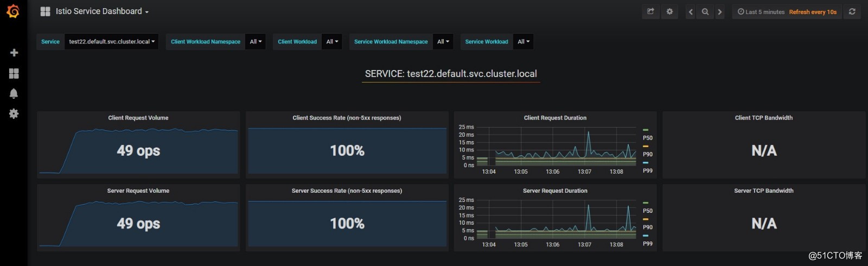The height and width of the screenshot is (266, 868).
Task: Click the P50 color swatch in Client Duration legend
Action: [646, 130]
